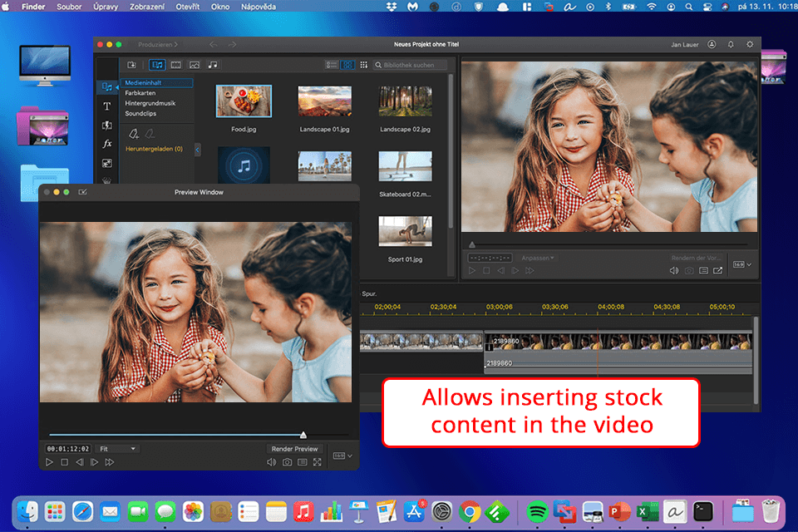The image size is (798, 532).
Task: Select Farbkarten category
Action: (140, 93)
